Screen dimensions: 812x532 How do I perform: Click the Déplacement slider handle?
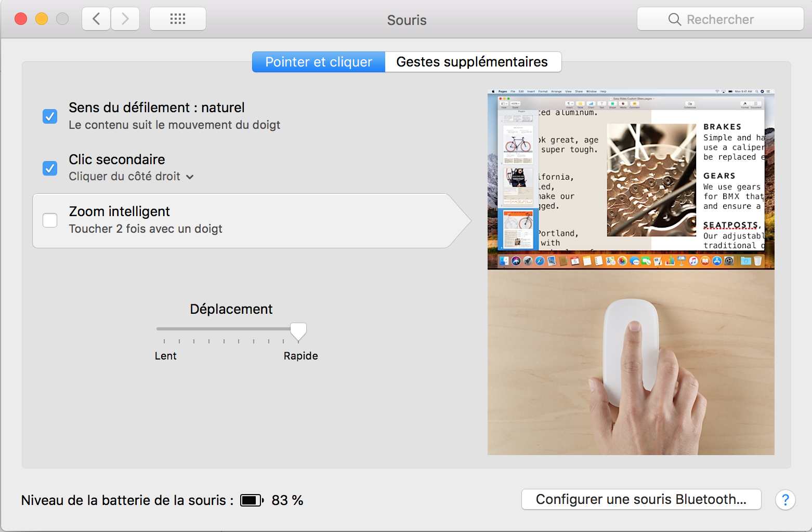coord(298,331)
